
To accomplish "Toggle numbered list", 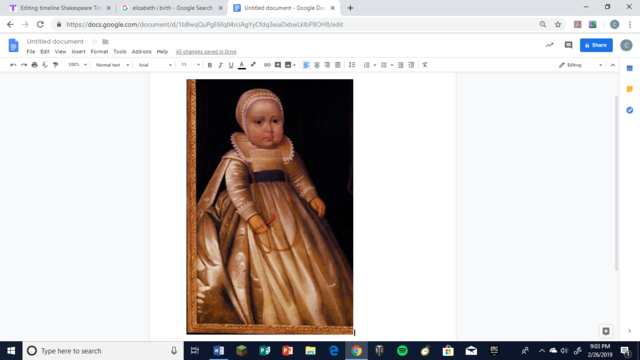I will tap(367, 65).
